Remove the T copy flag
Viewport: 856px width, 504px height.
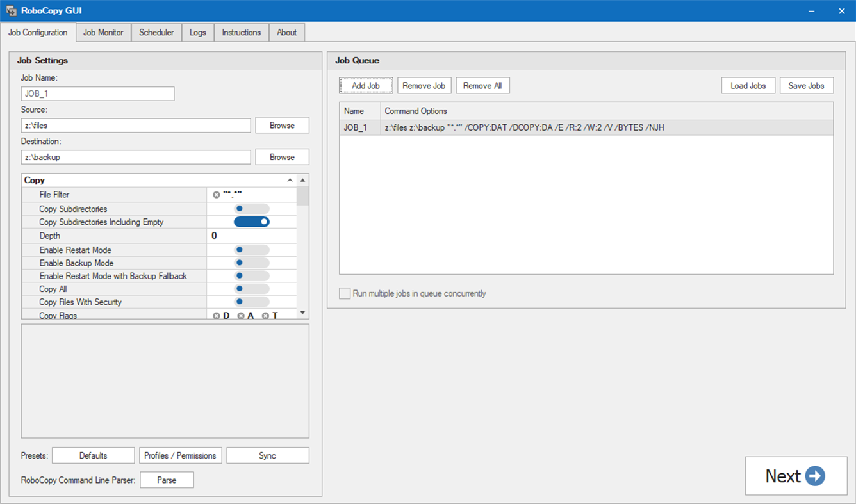click(x=265, y=315)
